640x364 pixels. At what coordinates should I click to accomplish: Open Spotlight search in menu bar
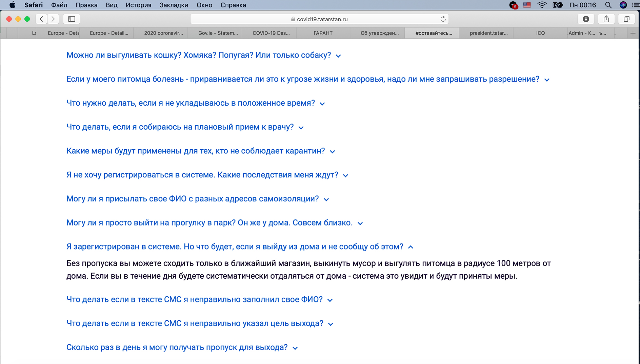(608, 5)
